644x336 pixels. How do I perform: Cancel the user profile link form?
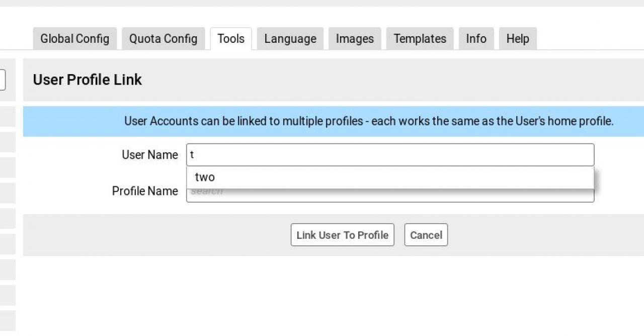pyautogui.click(x=426, y=235)
